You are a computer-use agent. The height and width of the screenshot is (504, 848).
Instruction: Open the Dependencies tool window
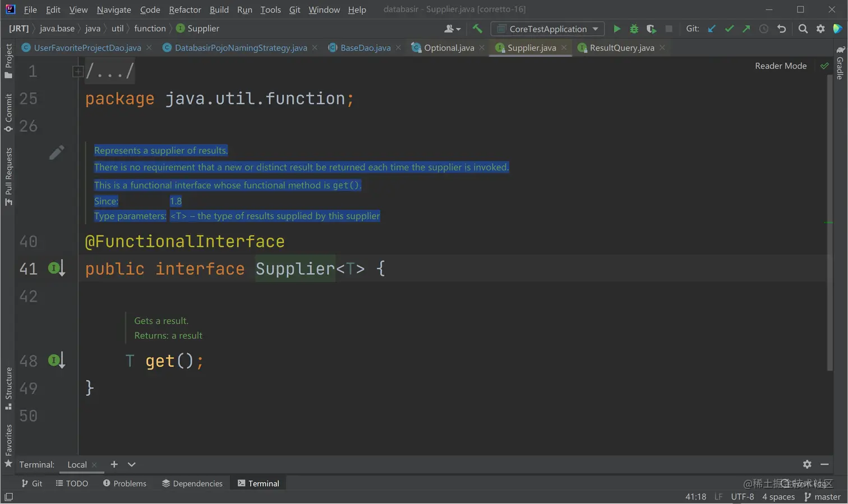pos(192,483)
